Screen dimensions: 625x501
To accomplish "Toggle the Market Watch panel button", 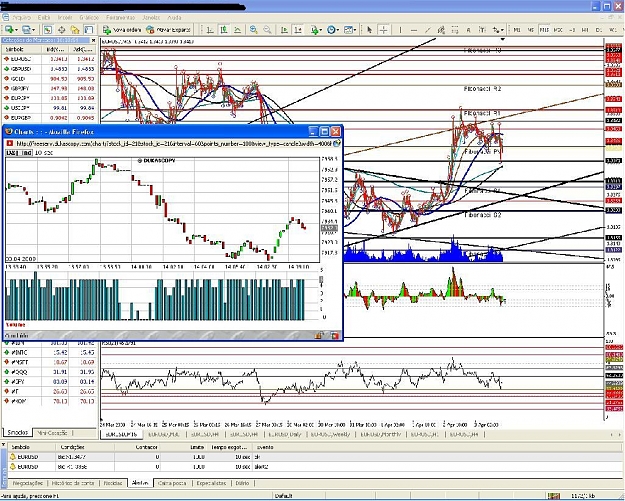I will [x=47, y=30].
